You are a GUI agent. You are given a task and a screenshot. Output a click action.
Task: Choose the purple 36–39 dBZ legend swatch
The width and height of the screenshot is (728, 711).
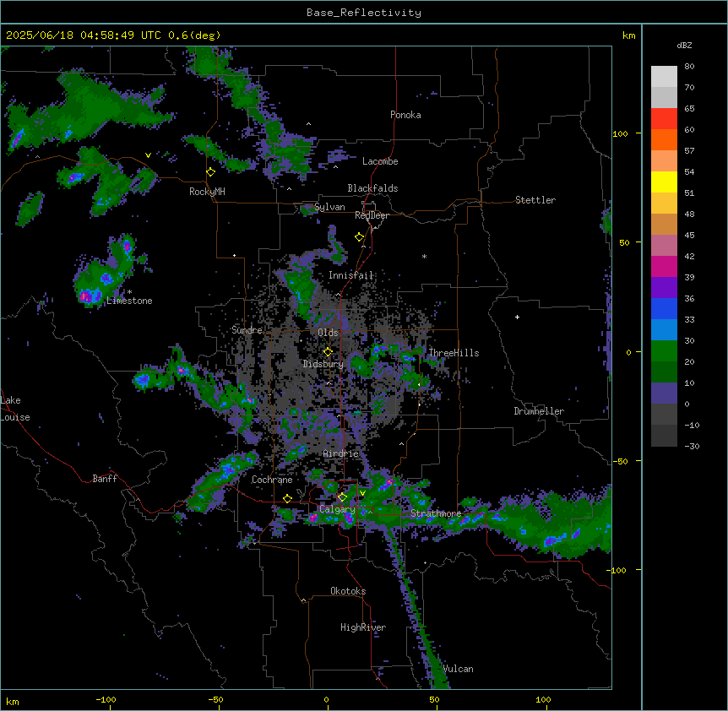point(664,288)
